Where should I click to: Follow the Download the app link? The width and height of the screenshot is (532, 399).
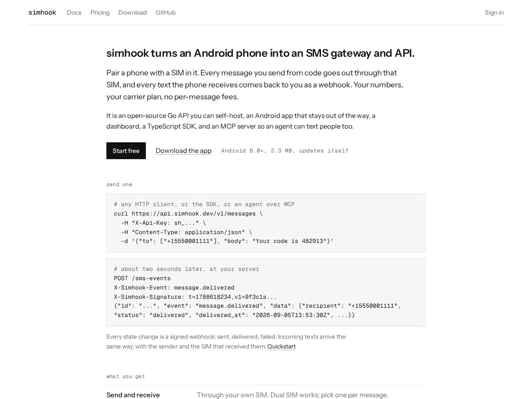coord(183,151)
